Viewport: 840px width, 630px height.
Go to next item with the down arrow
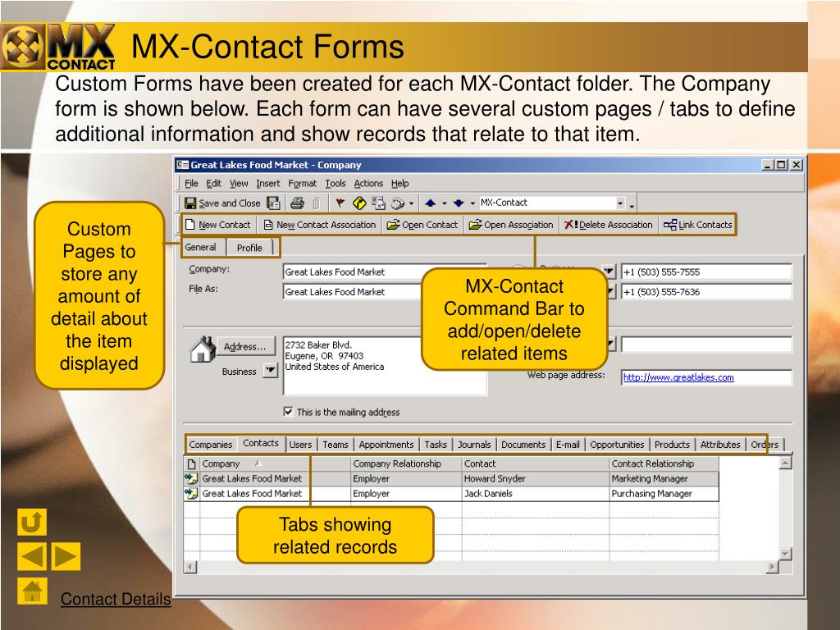coord(459,203)
